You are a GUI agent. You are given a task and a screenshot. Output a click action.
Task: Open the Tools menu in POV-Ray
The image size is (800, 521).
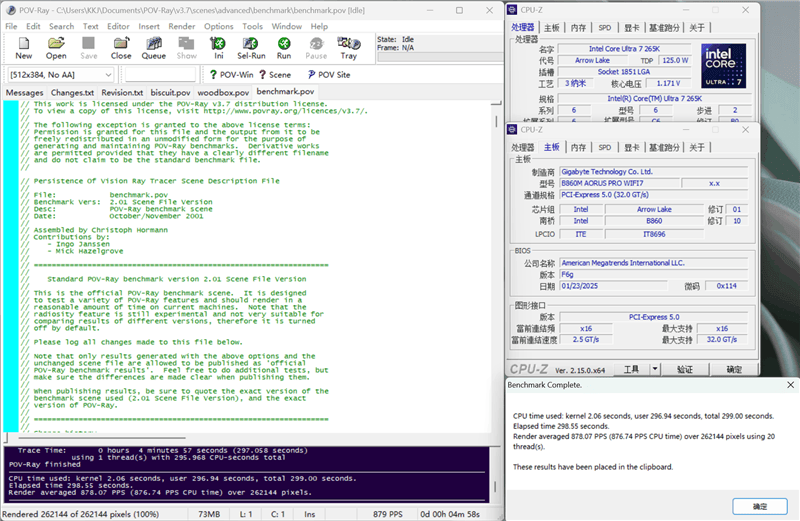[252, 26]
